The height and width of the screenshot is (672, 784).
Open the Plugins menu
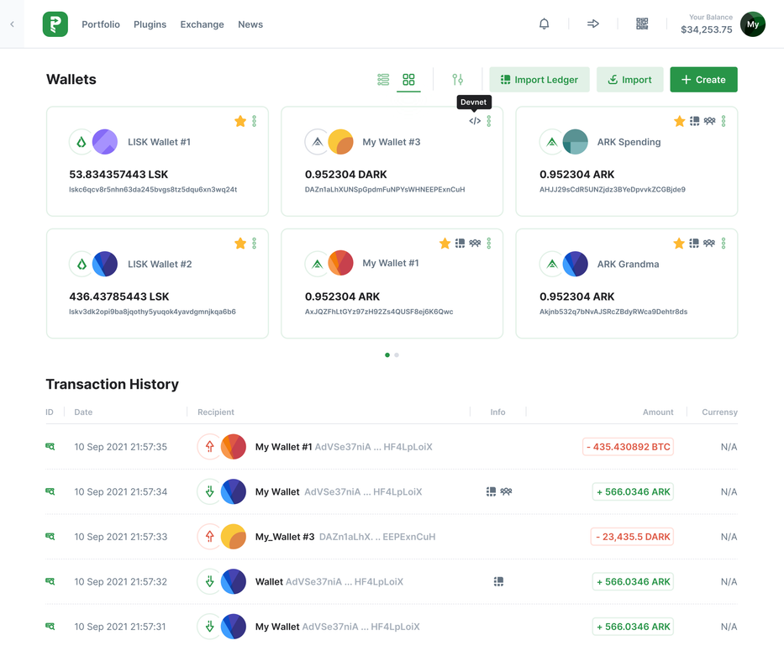point(150,24)
